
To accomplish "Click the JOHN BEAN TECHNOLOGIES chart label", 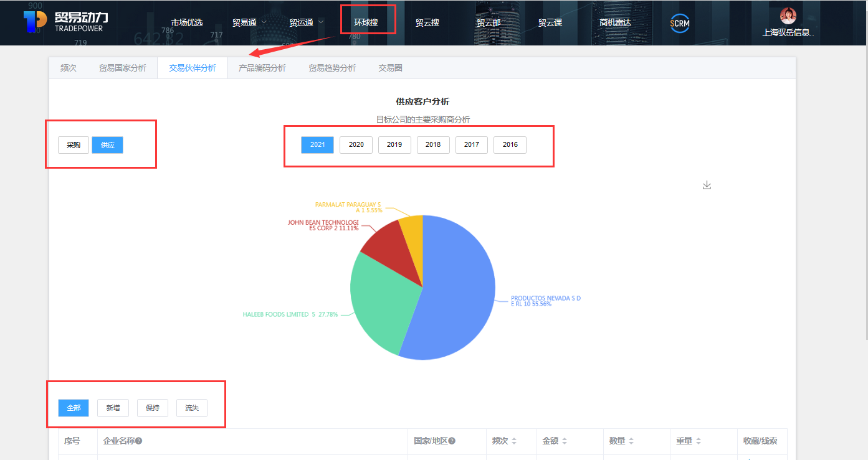I will 323,225.
